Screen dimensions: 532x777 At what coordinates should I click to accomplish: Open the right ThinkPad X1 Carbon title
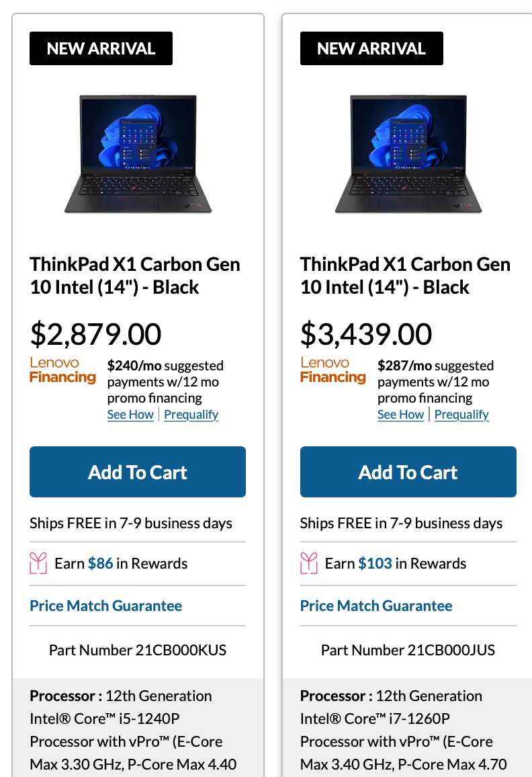point(405,276)
